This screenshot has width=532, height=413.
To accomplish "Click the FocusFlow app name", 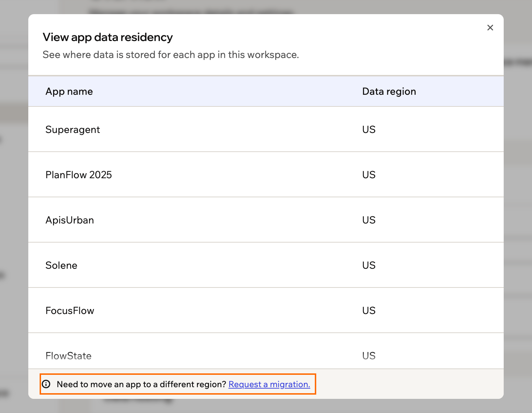I will [70, 310].
